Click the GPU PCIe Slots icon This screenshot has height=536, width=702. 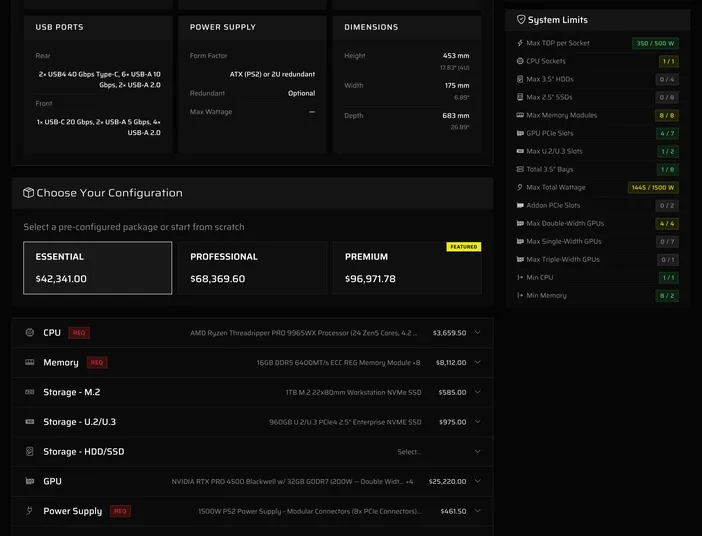520,133
